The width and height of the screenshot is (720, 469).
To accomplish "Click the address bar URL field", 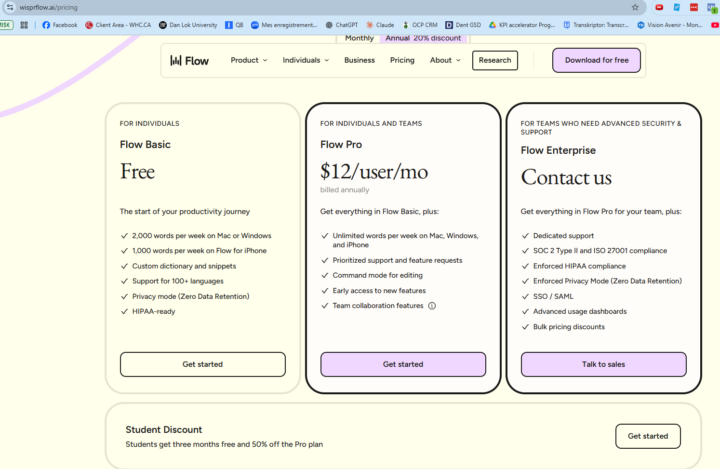I will tap(300, 7).
